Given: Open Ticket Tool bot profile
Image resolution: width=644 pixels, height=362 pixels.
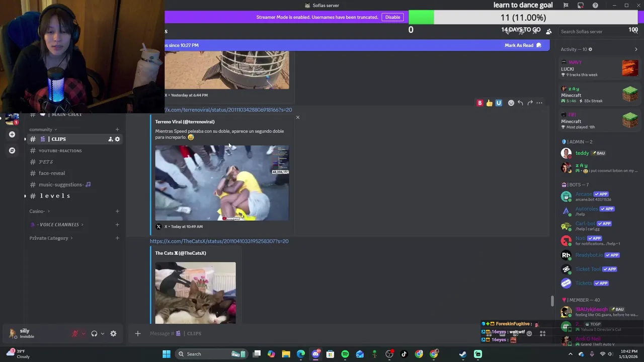Looking at the screenshot, I should [599, 269].
